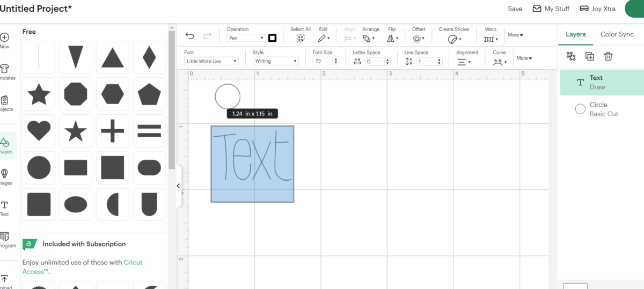Click the Untitled Project title
The image size is (644, 289).
point(36,9)
